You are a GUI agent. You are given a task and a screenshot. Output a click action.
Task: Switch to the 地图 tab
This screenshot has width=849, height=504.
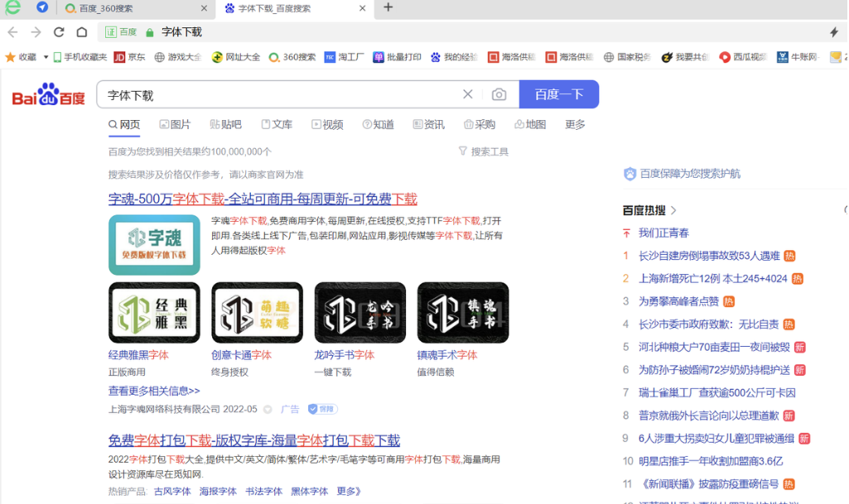530,125
